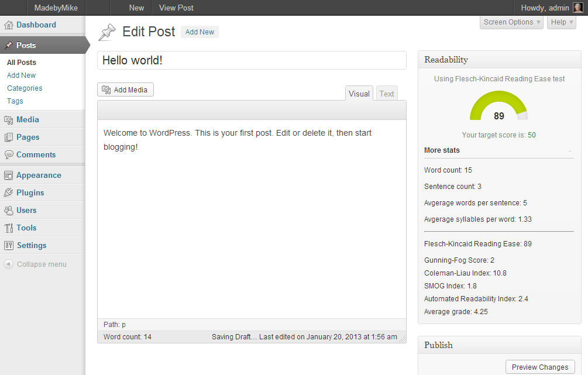Click the Users icon in sidebar

click(8, 211)
